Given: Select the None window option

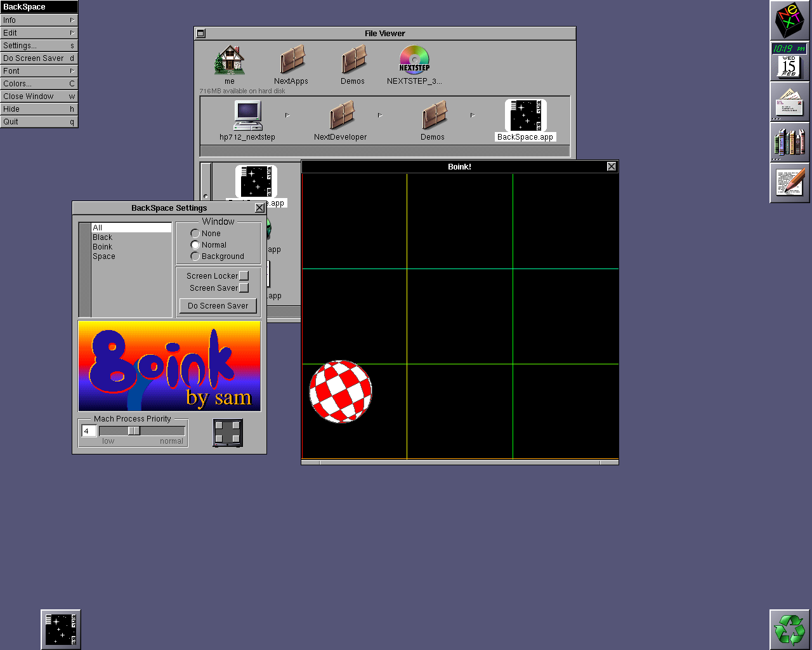Looking at the screenshot, I should pos(195,234).
